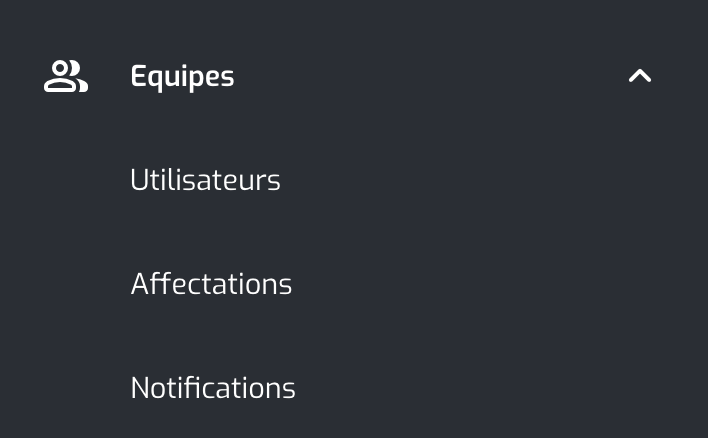Select the team users group icon
This screenshot has height=438, width=708.
click(x=66, y=76)
